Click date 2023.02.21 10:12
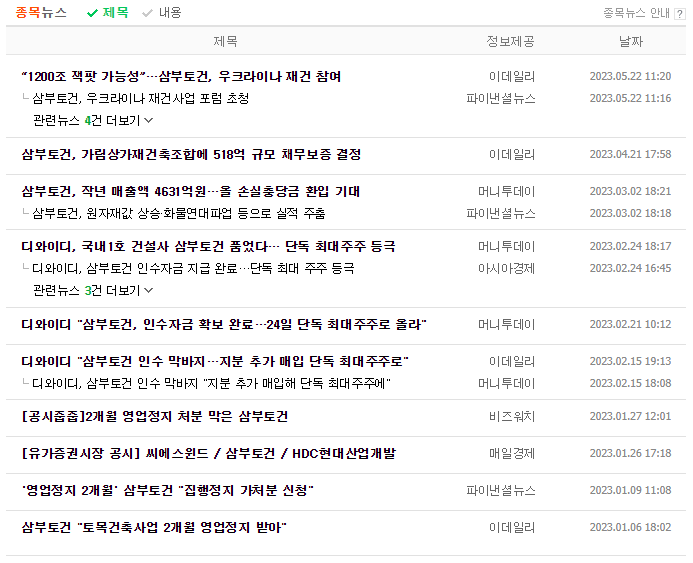693x563 pixels. pyautogui.click(x=631, y=324)
